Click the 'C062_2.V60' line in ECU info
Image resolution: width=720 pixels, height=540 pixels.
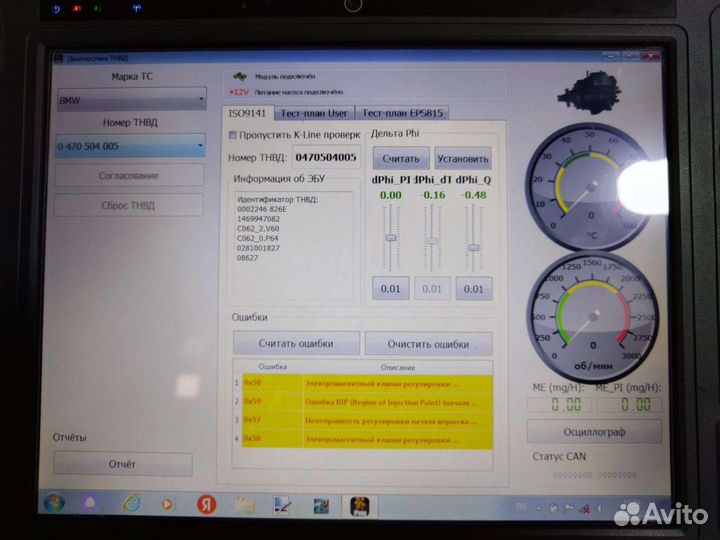pyautogui.click(x=258, y=229)
